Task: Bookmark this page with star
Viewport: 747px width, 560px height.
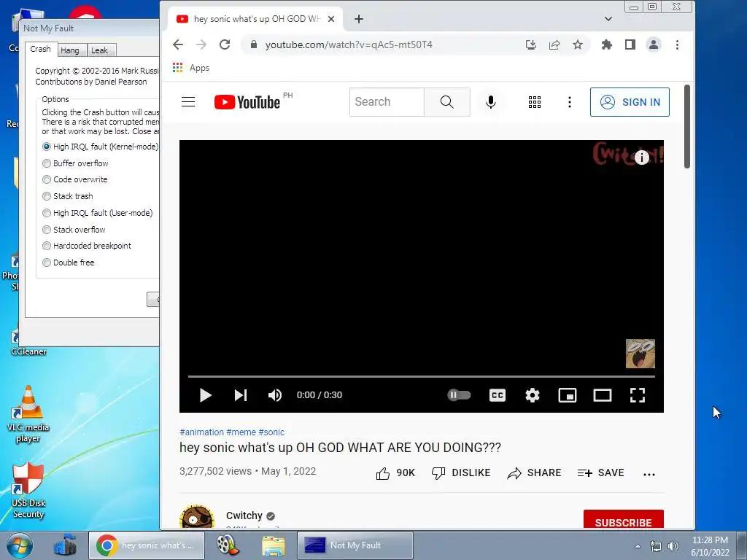Action: tap(578, 44)
